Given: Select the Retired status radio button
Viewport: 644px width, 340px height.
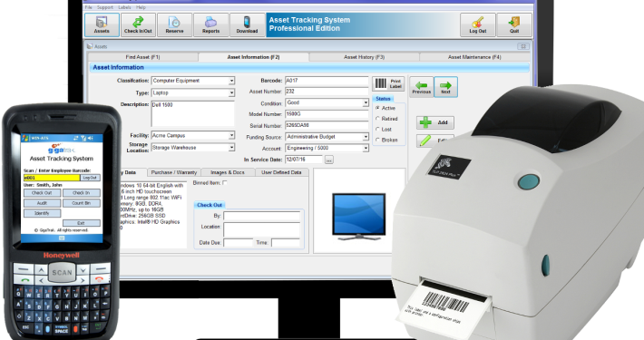Looking at the screenshot, I should [x=378, y=119].
